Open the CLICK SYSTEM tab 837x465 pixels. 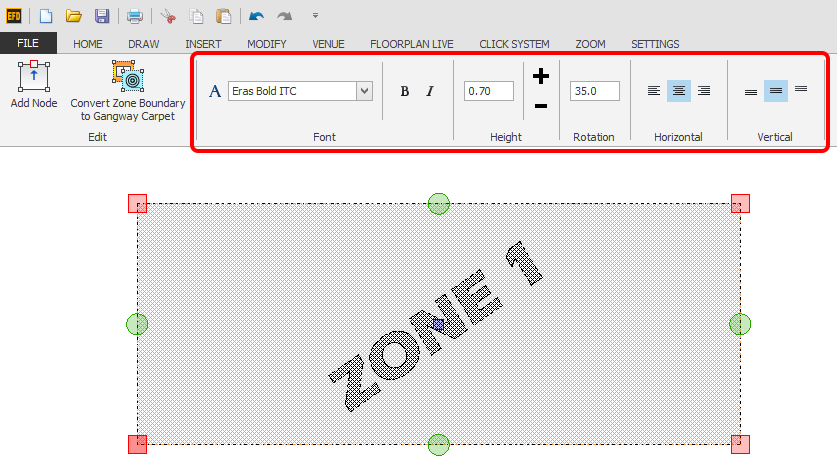pos(514,44)
